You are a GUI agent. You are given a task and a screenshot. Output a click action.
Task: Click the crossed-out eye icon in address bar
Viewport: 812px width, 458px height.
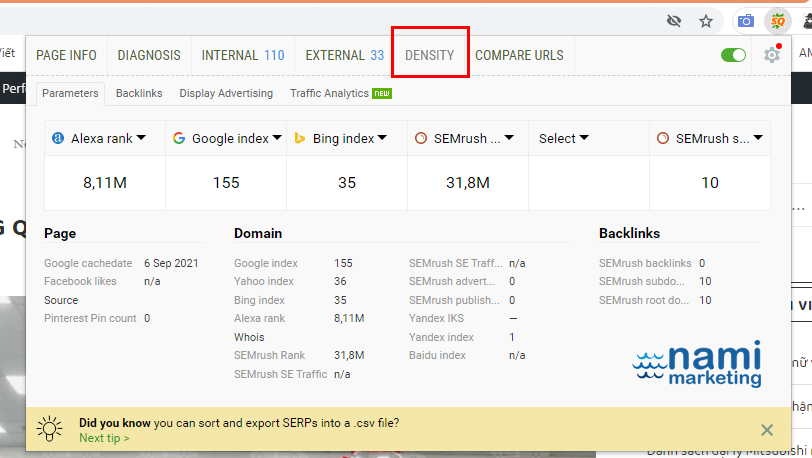coord(674,21)
